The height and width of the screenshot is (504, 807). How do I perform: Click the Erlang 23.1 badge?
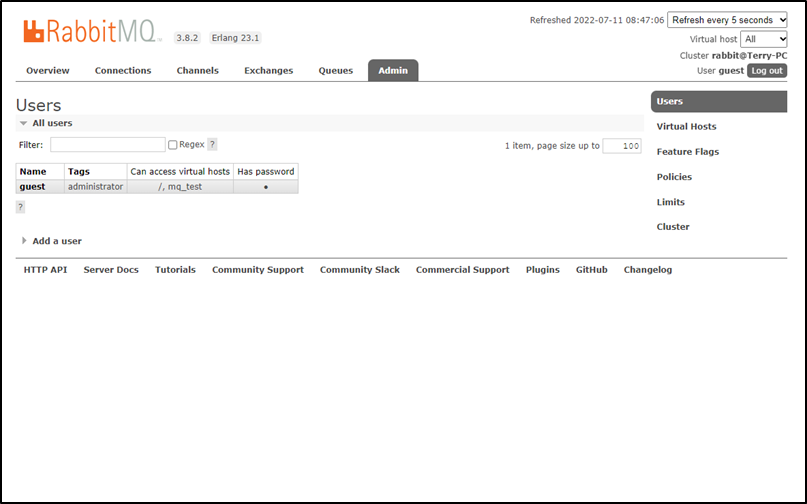coord(235,38)
